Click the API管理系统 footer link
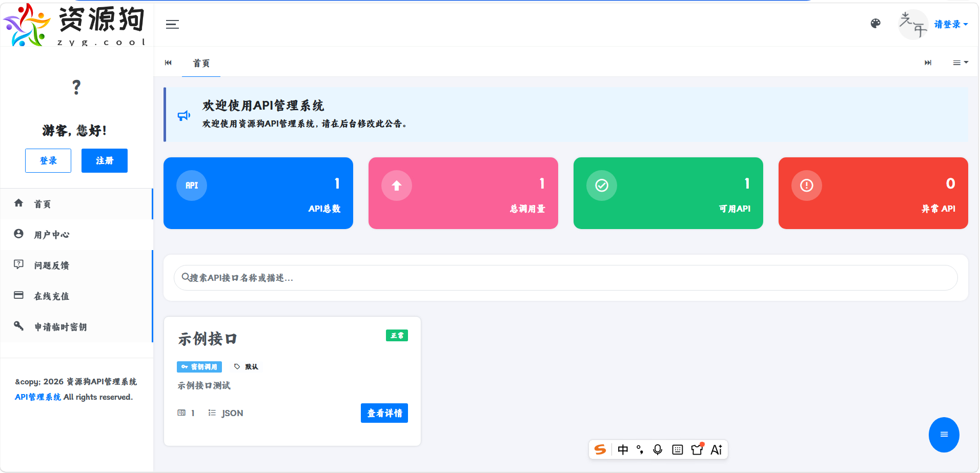 38,397
